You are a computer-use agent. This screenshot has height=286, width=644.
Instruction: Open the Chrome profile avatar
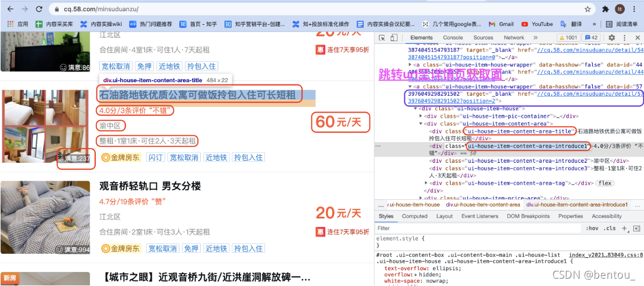point(619,8)
